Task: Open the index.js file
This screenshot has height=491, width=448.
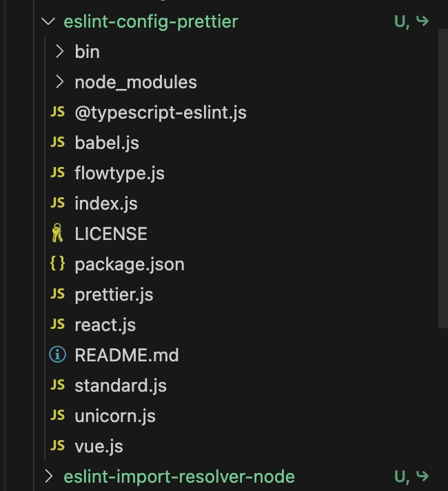Action: [106, 203]
